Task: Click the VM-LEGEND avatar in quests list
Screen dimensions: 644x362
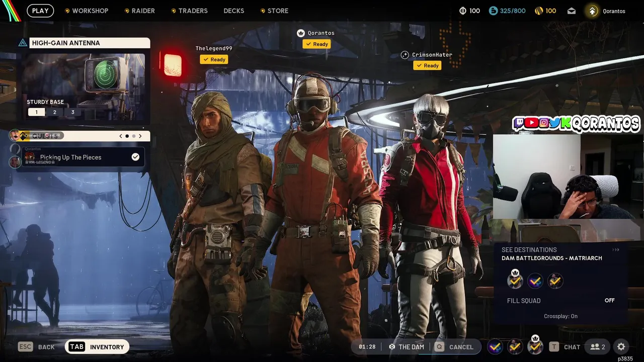Action: 15,162
